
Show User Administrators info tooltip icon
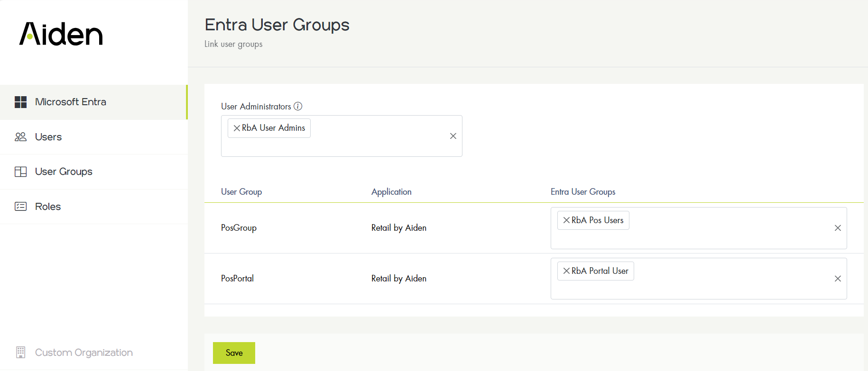[x=298, y=106]
